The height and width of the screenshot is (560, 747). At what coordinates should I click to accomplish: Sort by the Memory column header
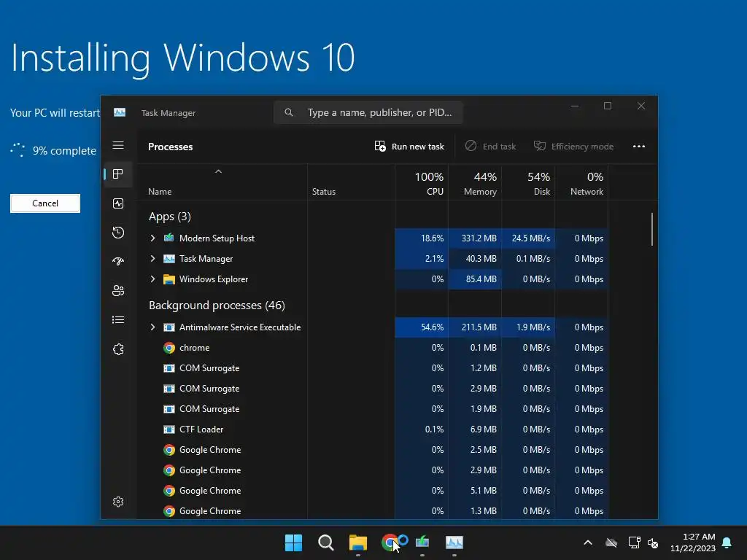pos(475,183)
